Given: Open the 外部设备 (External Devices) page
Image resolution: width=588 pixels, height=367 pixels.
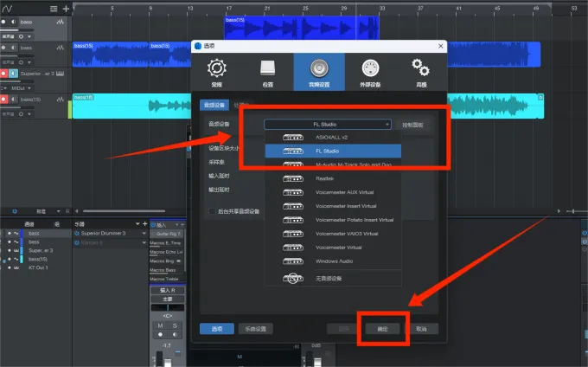Looking at the screenshot, I should point(370,73).
